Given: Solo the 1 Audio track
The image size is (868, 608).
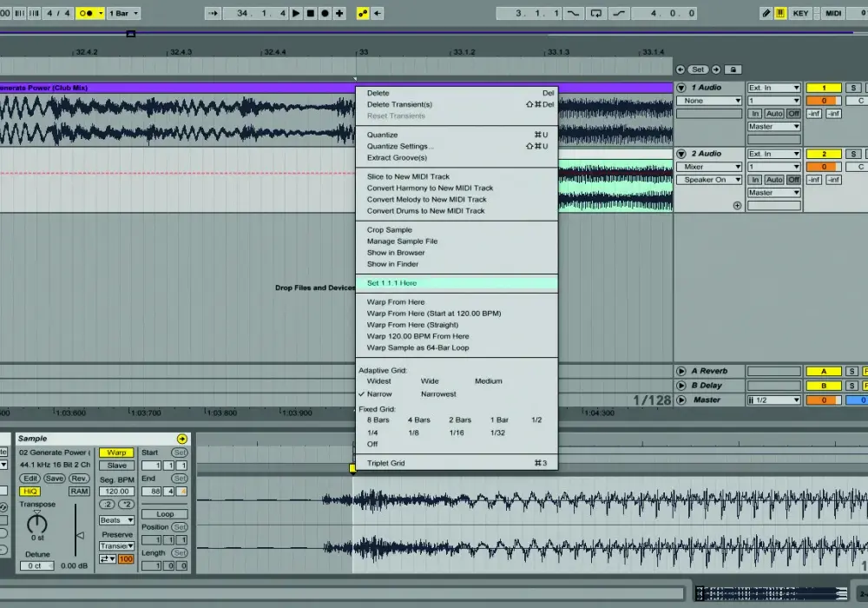Looking at the screenshot, I should pos(853,88).
